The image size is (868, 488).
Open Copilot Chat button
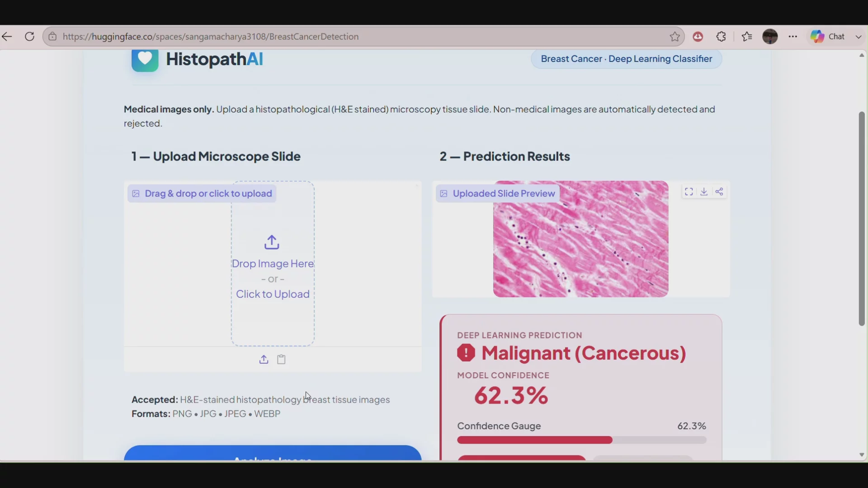[x=828, y=37]
